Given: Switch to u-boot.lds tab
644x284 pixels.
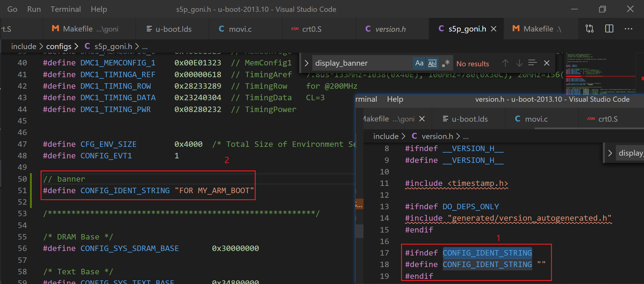Looking at the screenshot, I should tap(173, 29).
